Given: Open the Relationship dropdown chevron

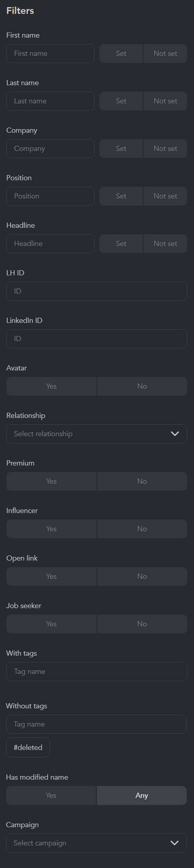Looking at the screenshot, I should click(x=175, y=433).
